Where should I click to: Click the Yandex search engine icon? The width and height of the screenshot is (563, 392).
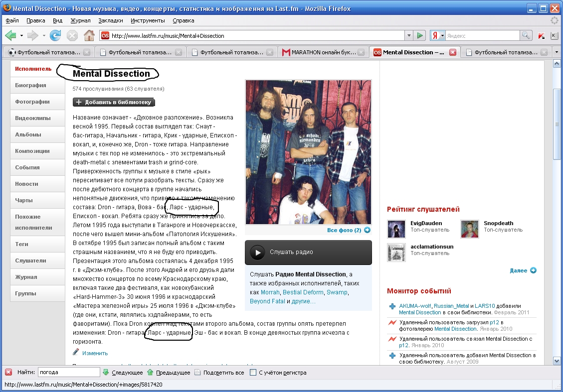435,35
